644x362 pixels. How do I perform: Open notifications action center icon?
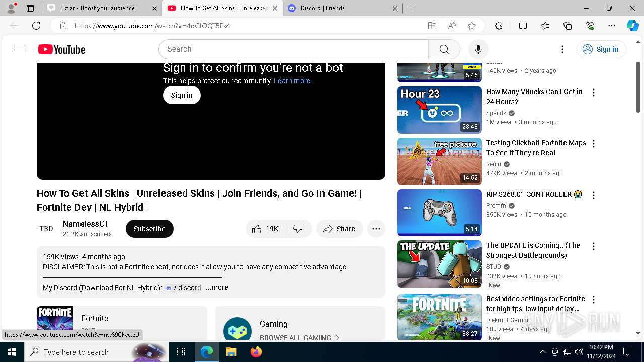pos(627,352)
